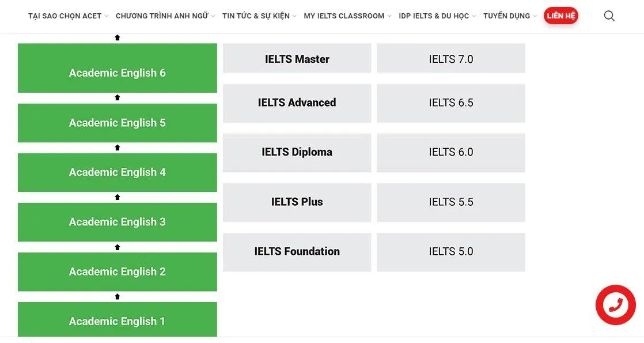
Task: Select the Academic English 1 level
Action: click(x=117, y=321)
